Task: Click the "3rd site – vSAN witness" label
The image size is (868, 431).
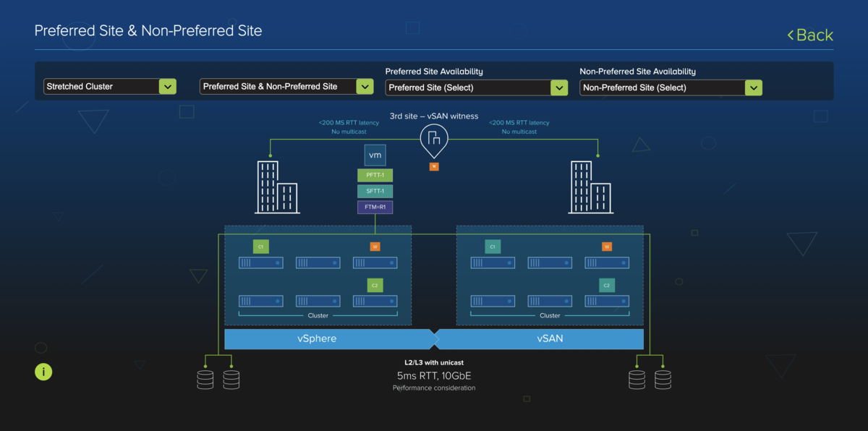Action: click(434, 116)
